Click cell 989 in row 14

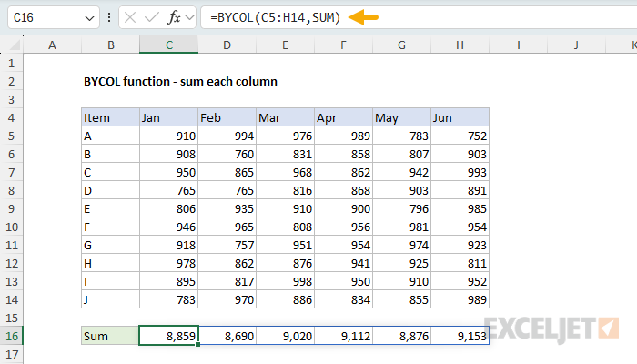coord(460,299)
